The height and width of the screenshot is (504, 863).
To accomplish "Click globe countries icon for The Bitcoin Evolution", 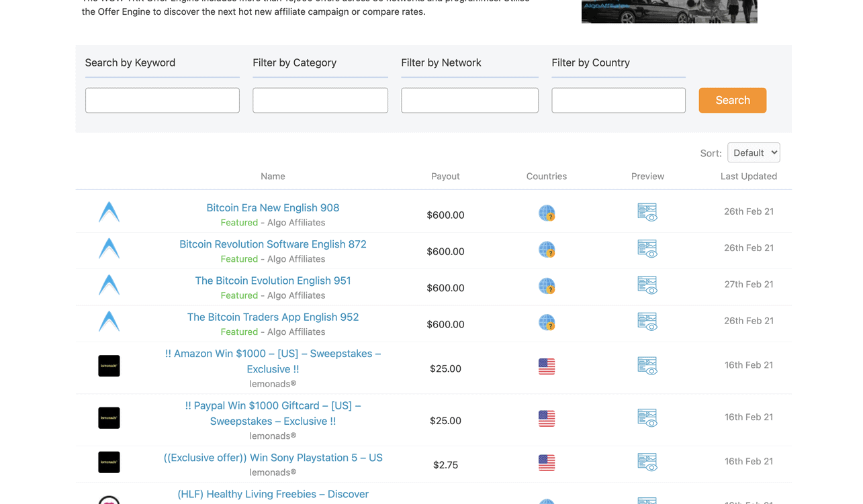I will coord(547,286).
